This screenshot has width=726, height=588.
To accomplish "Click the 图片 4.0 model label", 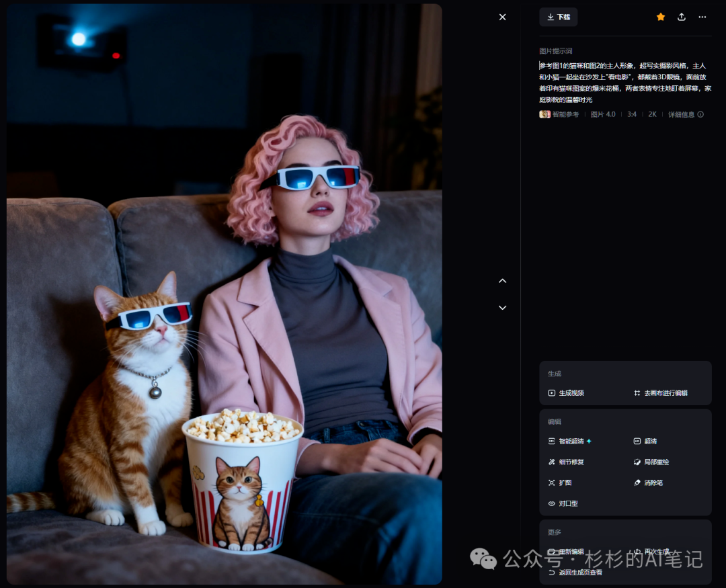I will click(x=603, y=114).
